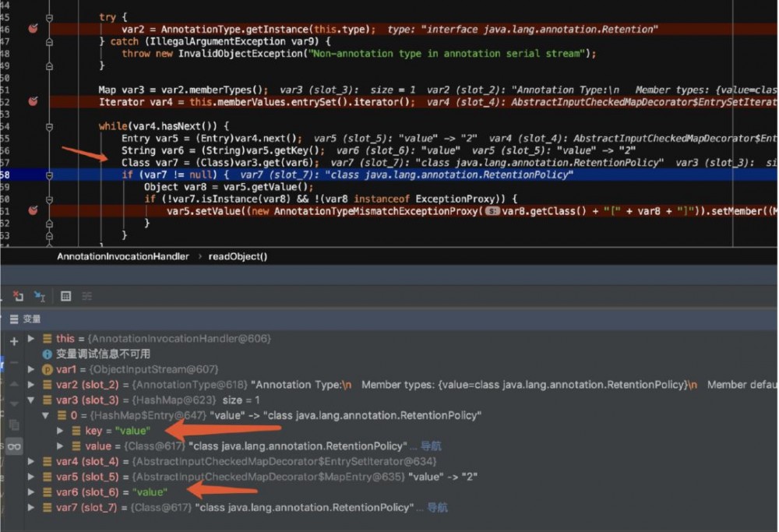Click the blue info icon beside 变量调试信息不可用
779x532 pixels.
point(48,354)
